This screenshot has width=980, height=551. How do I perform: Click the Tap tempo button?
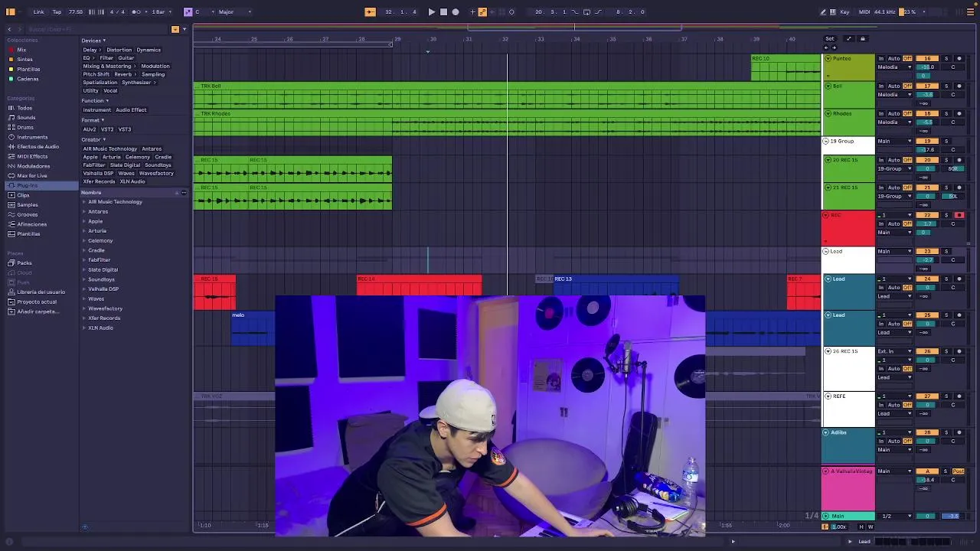pyautogui.click(x=57, y=11)
